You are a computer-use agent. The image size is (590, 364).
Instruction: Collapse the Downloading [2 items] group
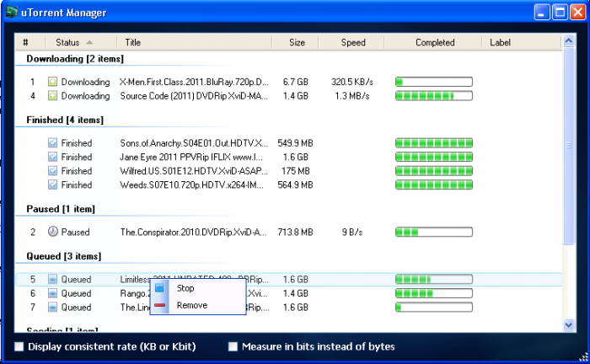75,59
